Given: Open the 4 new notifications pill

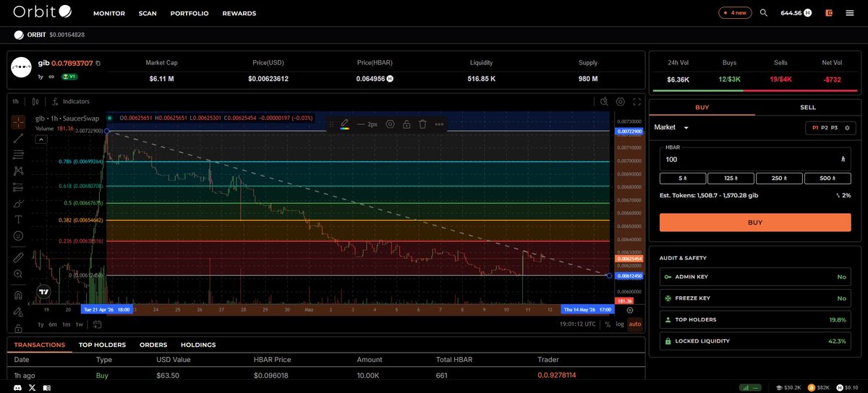Looking at the screenshot, I should (735, 13).
